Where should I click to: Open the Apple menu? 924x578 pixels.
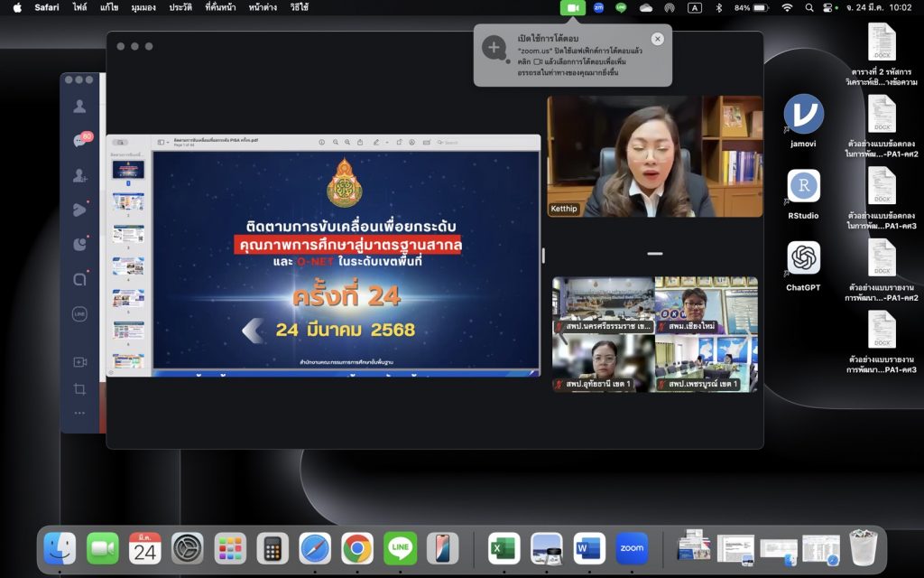(x=17, y=7)
